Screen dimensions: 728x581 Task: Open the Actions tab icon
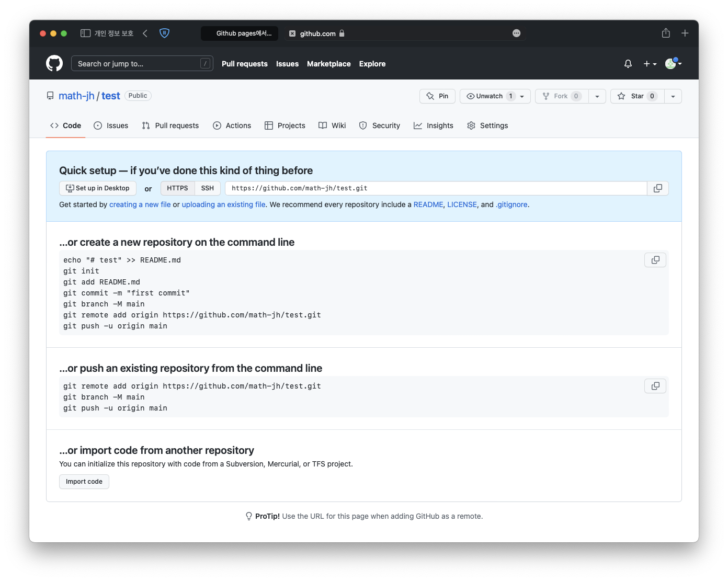(217, 126)
